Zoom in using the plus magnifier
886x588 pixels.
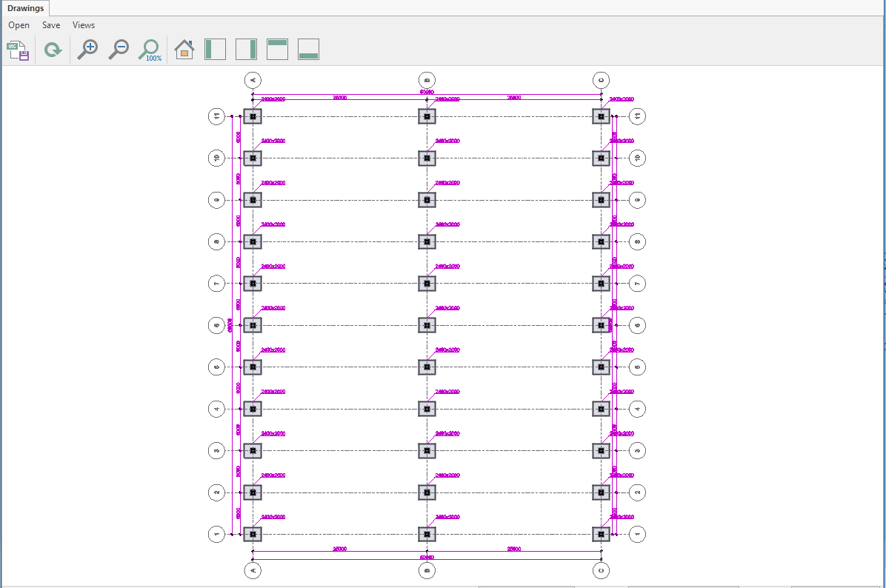tap(87, 50)
